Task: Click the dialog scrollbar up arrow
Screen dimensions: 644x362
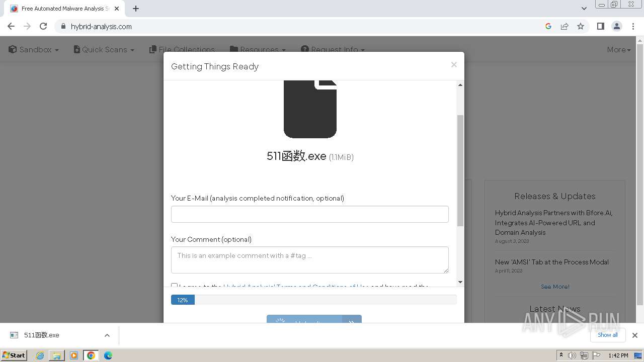Action: [460, 85]
